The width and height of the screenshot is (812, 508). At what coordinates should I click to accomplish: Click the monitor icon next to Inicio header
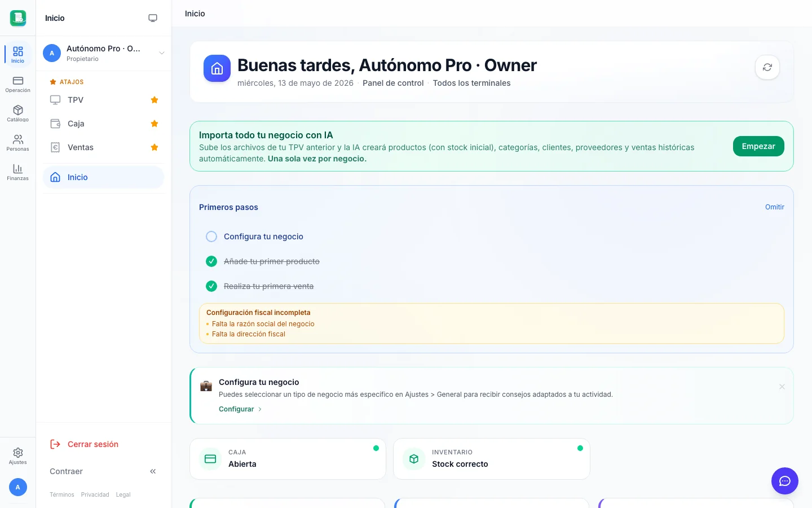153,18
